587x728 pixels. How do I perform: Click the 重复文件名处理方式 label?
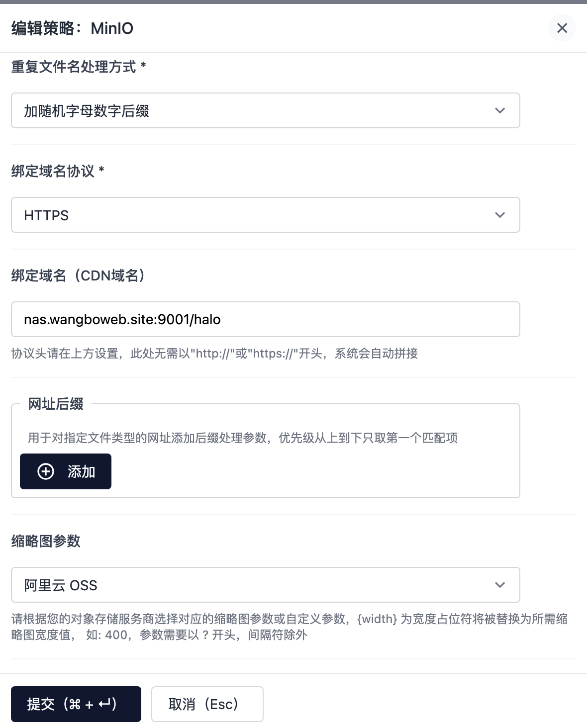click(x=78, y=67)
